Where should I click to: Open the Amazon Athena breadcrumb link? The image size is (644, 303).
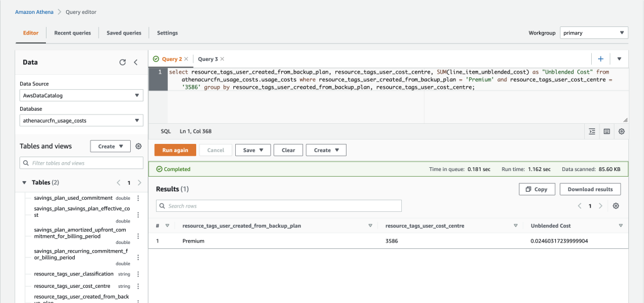tap(34, 12)
